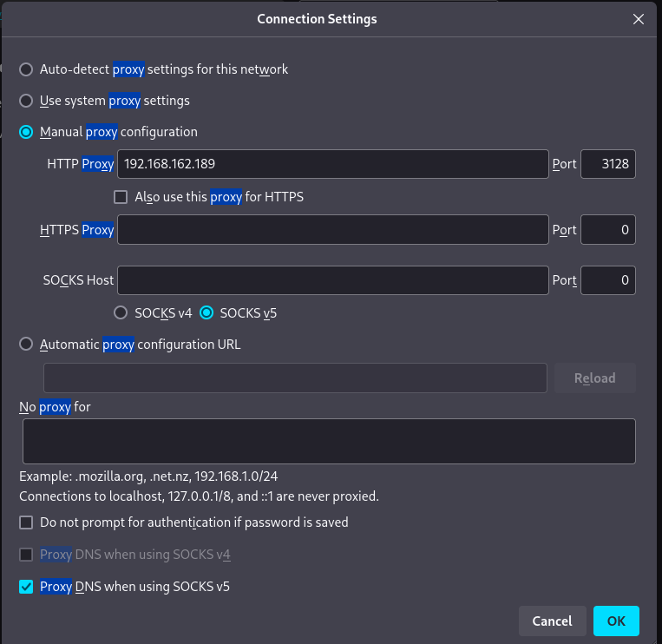Select Auto-detect proxy settings for this network
662x644 pixels.
pyautogui.click(x=26, y=69)
